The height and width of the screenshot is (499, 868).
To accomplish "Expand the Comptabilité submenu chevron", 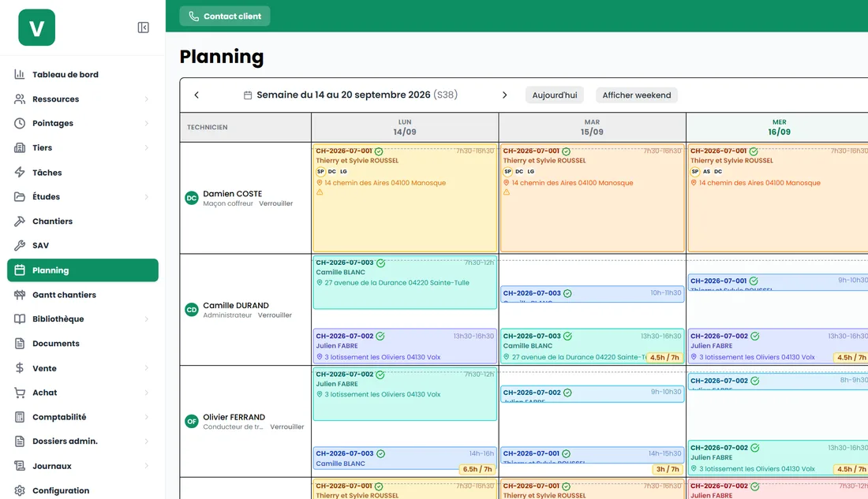I will click(x=147, y=417).
